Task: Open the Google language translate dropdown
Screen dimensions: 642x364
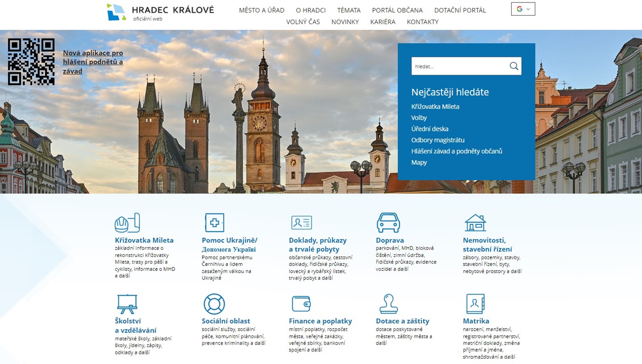Action: click(523, 9)
